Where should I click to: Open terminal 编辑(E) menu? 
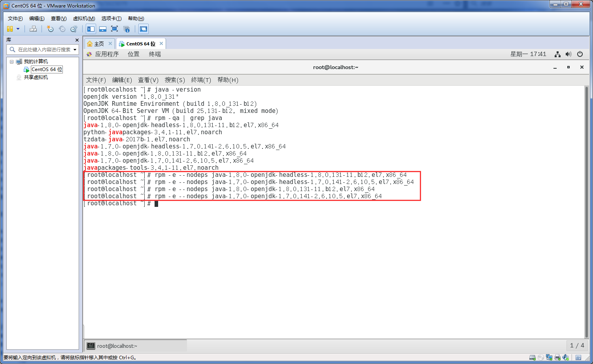(122, 80)
